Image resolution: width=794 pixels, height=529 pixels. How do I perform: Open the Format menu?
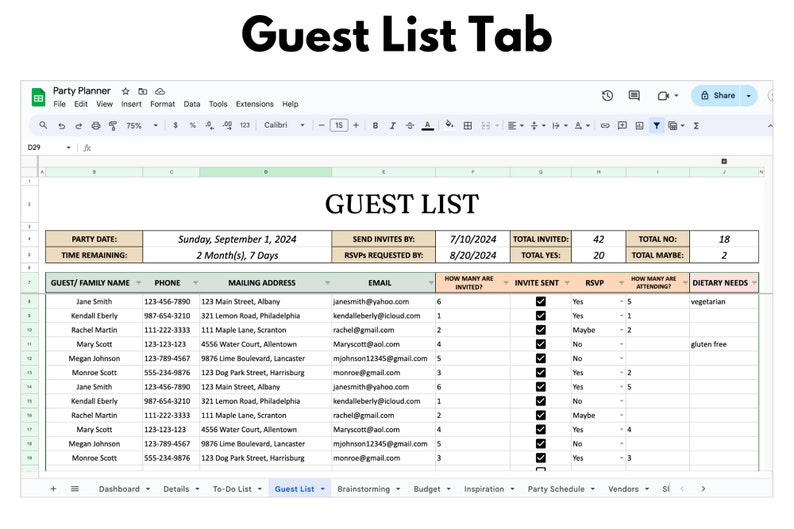point(163,104)
